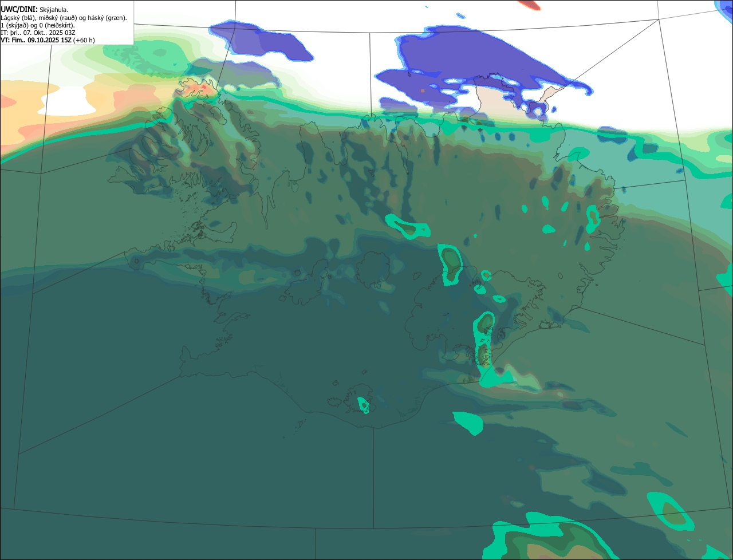Click the "UWC/DINI: Skýjahula." title line
Viewport: 733px width, 560px height.
(x=34, y=10)
